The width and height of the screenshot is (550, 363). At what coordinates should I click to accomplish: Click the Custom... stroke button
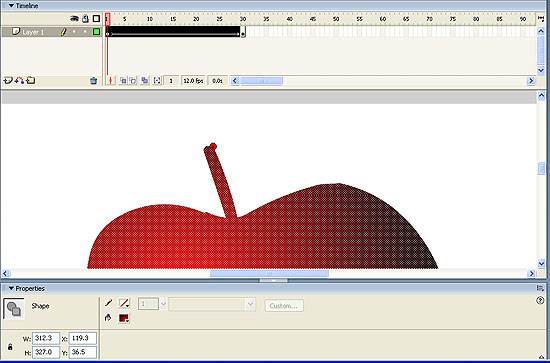point(284,305)
